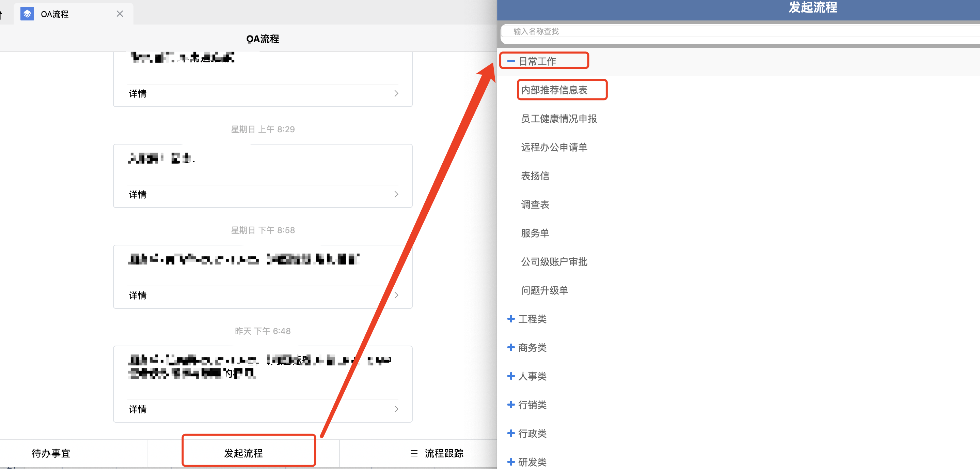Open the 流程跟踪 menu icon

(x=414, y=453)
